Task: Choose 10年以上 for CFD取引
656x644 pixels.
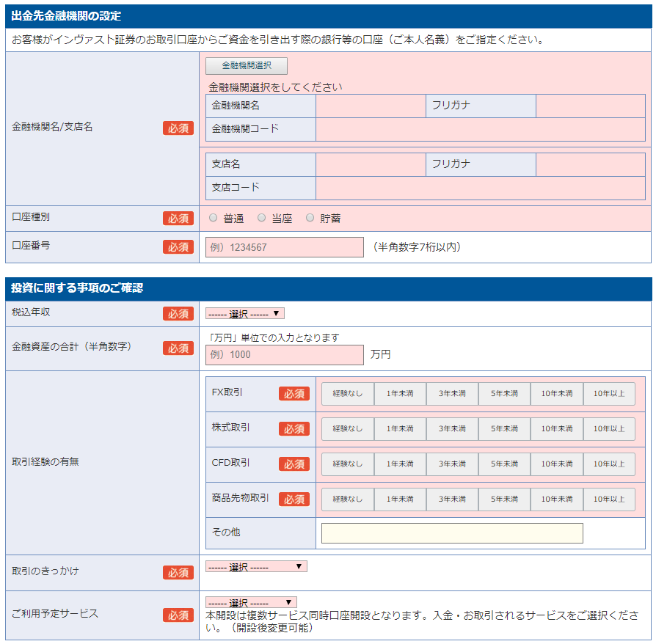Action: pyautogui.click(x=609, y=464)
